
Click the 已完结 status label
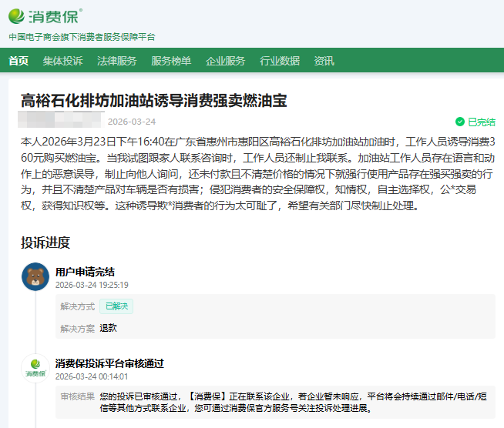482,122
